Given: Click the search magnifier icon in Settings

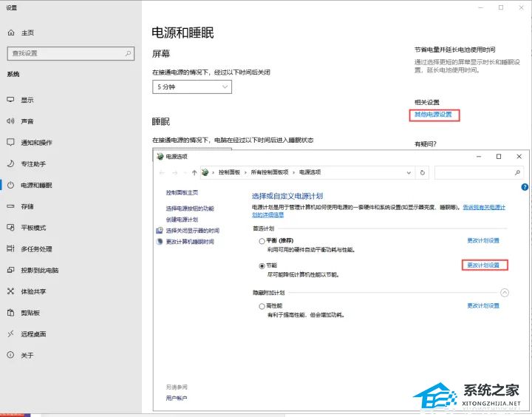Looking at the screenshot, I should coord(128,53).
